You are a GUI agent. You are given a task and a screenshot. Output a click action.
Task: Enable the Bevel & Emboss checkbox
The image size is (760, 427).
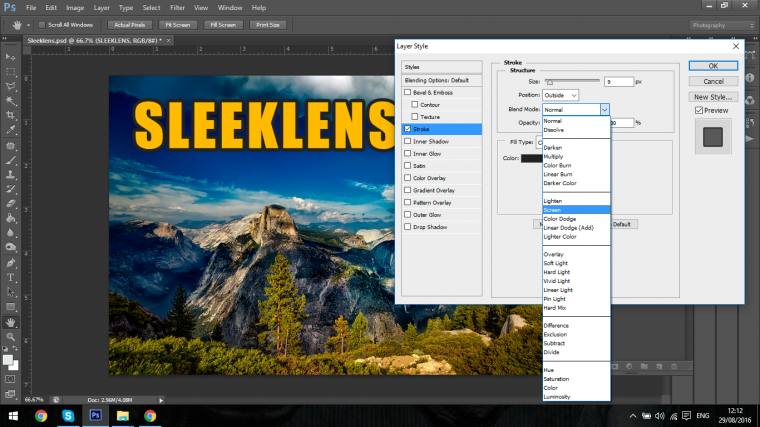click(x=408, y=92)
